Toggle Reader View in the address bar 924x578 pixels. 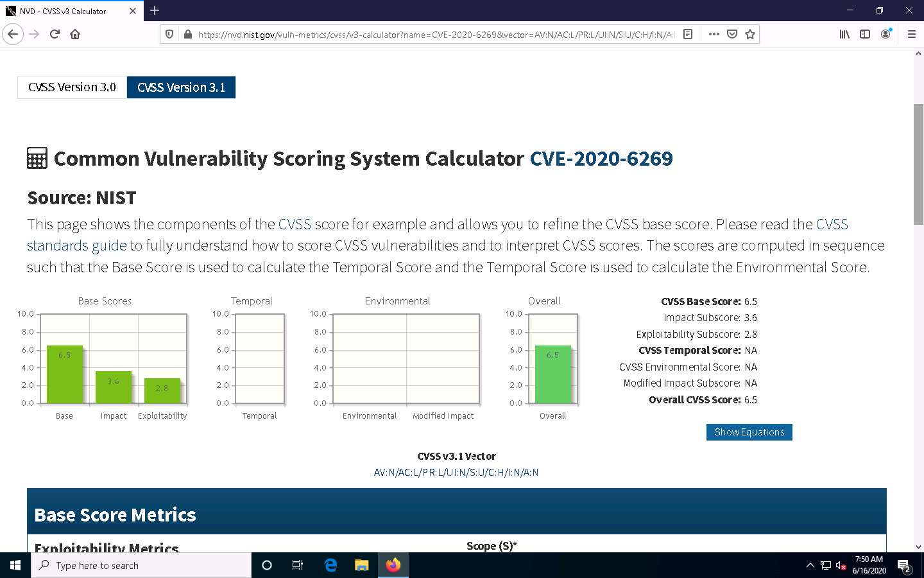point(688,34)
